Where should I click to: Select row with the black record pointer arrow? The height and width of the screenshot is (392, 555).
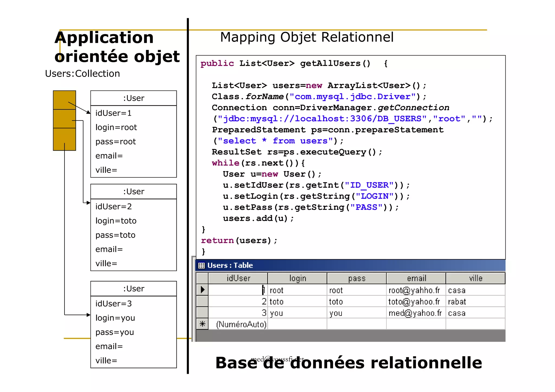202,290
